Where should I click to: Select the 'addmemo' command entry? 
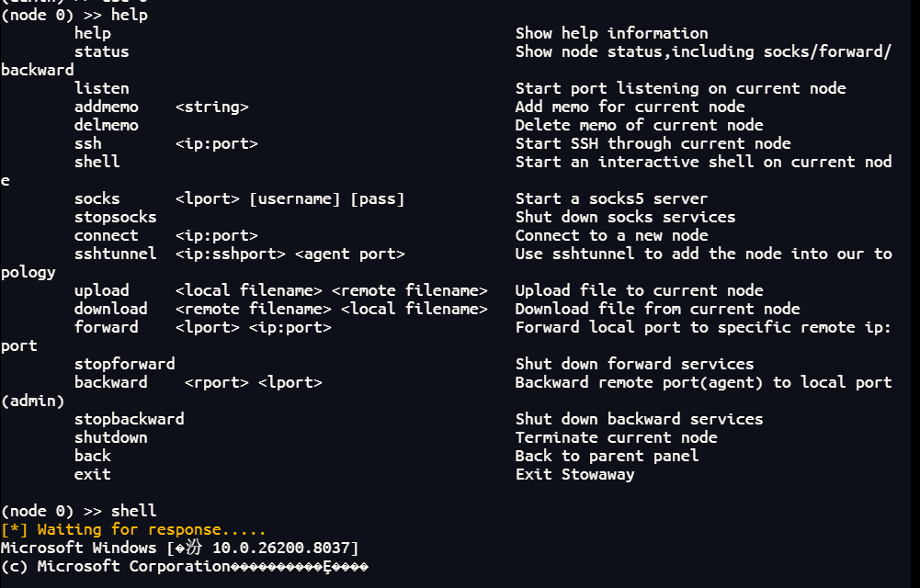[106, 107]
